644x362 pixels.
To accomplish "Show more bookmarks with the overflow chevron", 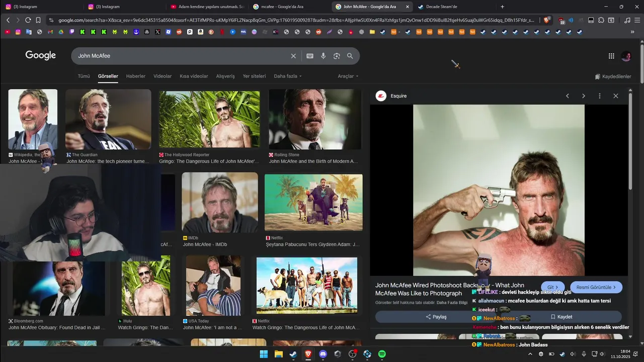I will [632, 32].
